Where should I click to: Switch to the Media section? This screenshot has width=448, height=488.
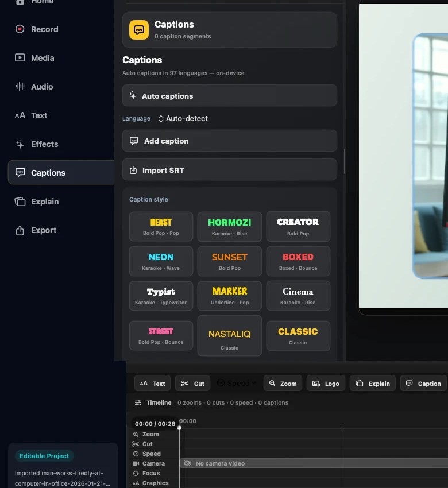point(61,58)
